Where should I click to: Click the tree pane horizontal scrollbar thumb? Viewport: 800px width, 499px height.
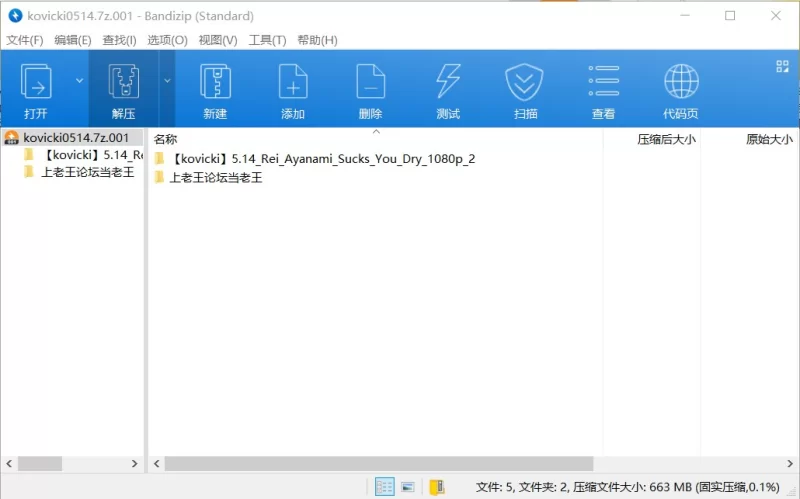coord(40,463)
